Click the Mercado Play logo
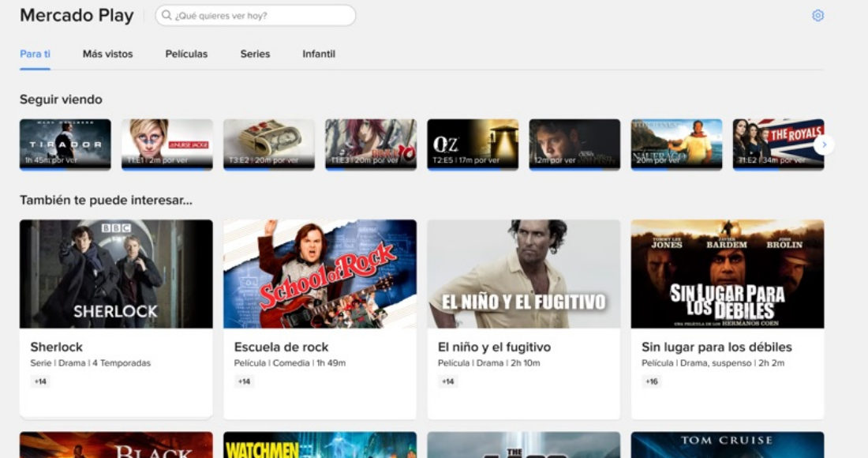This screenshot has width=868, height=458. point(77,16)
